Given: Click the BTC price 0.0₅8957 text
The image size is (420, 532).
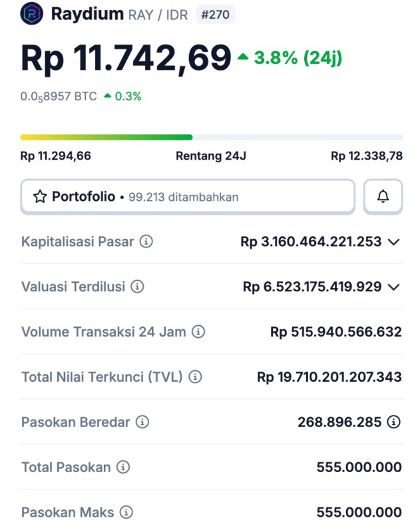Looking at the screenshot, I should pyautogui.click(x=59, y=96).
